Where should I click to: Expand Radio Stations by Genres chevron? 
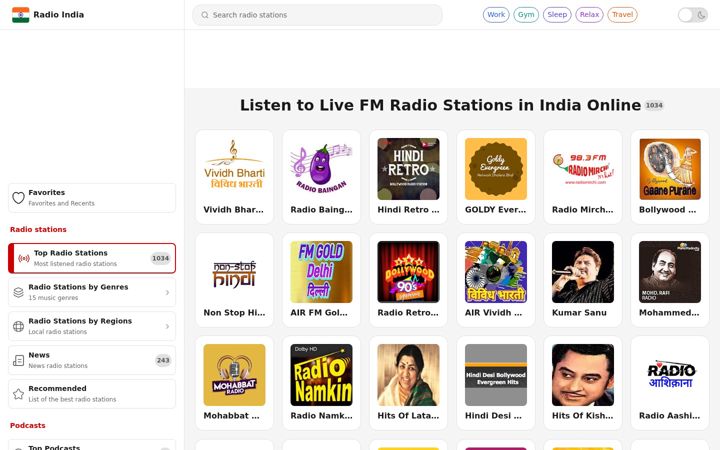click(167, 292)
